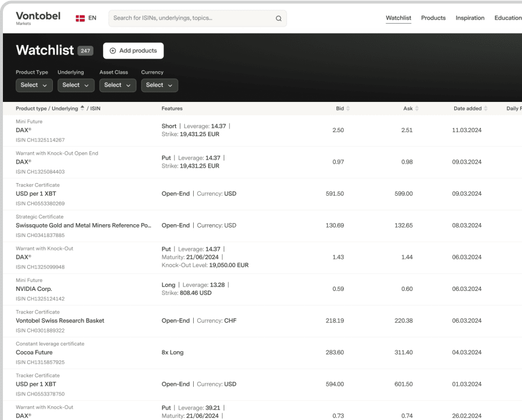Open the Products nav tab
This screenshot has width=522, height=420.
(433, 18)
